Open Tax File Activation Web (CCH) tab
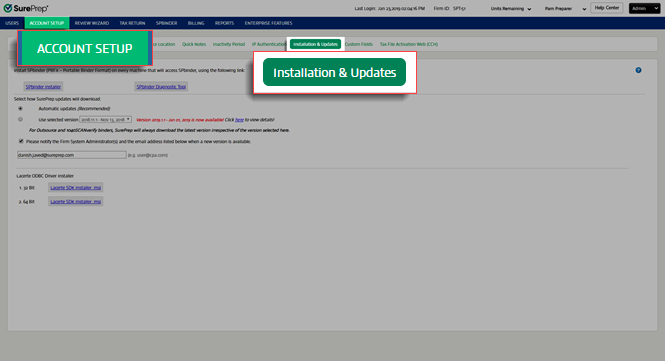This screenshot has width=665, height=361. tap(409, 44)
